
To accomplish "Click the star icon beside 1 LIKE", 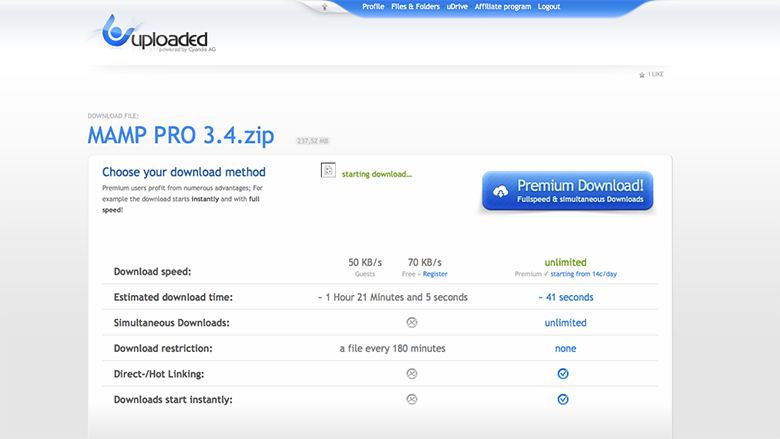I will click(x=642, y=75).
